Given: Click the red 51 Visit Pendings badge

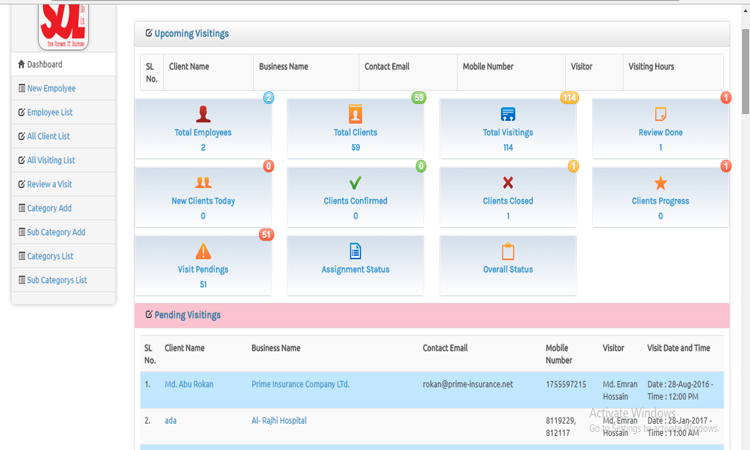Looking at the screenshot, I should [x=266, y=235].
